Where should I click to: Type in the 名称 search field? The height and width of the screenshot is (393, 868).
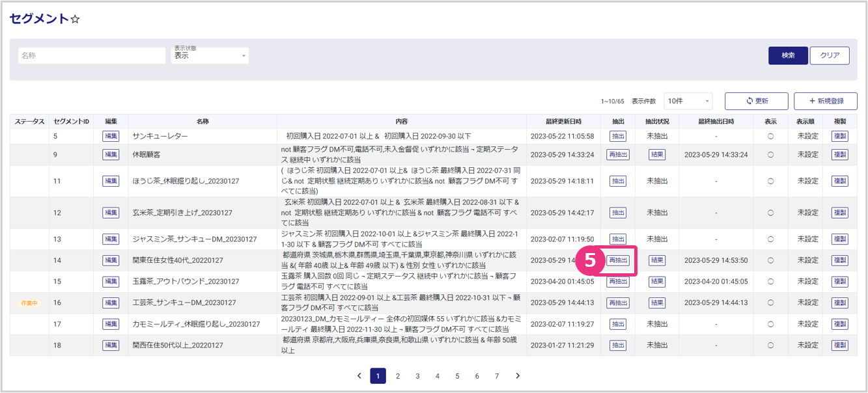(92, 56)
